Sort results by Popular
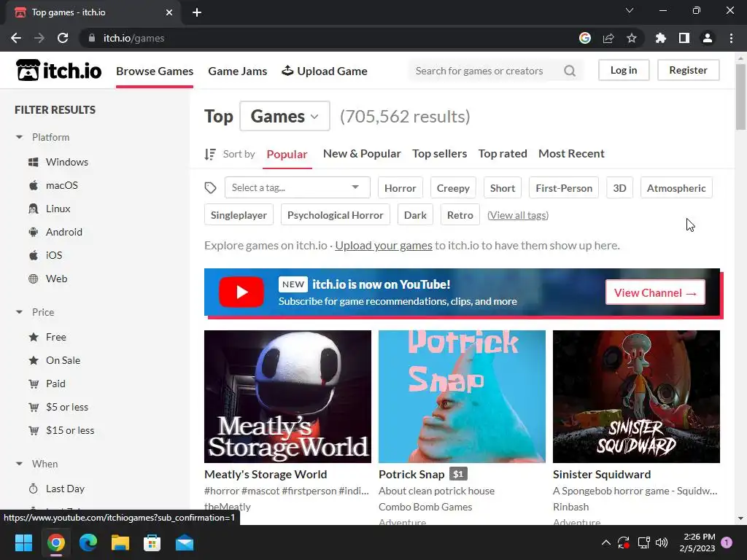The image size is (747, 560). tap(287, 155)
